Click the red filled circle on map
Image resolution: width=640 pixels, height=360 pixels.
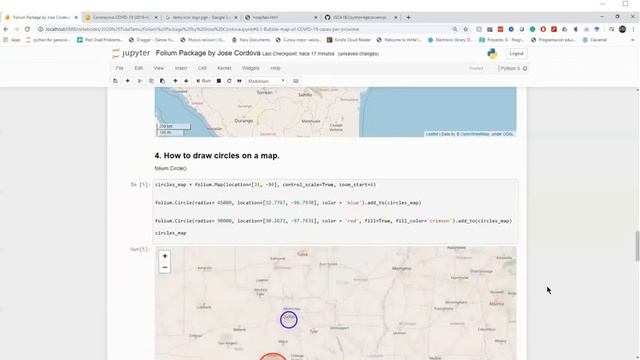pos(273,356)
